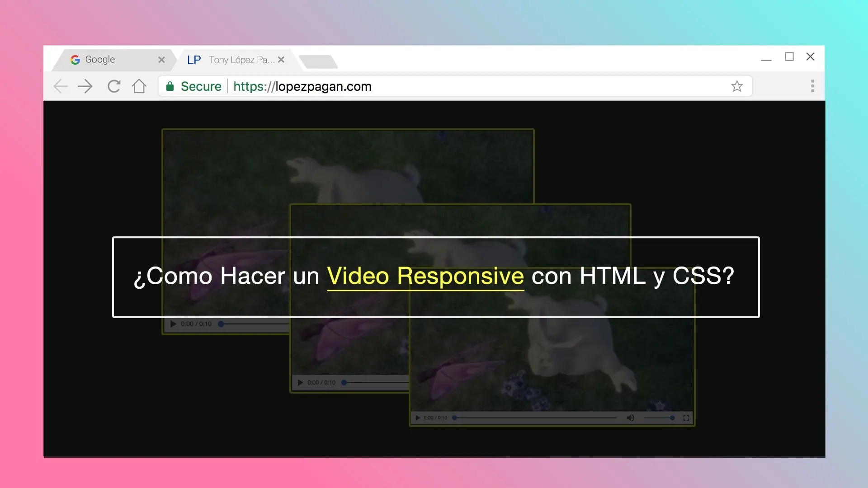The width and height of the screenshot is (868, 488).
Task: Navigate back using the back arrow
Action: point(61,86)
